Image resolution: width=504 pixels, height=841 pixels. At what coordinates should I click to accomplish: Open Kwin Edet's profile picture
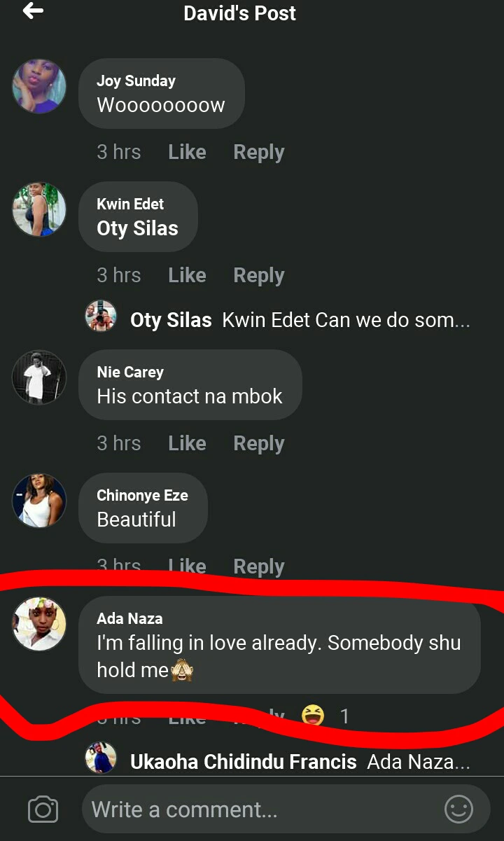point(39,209)
